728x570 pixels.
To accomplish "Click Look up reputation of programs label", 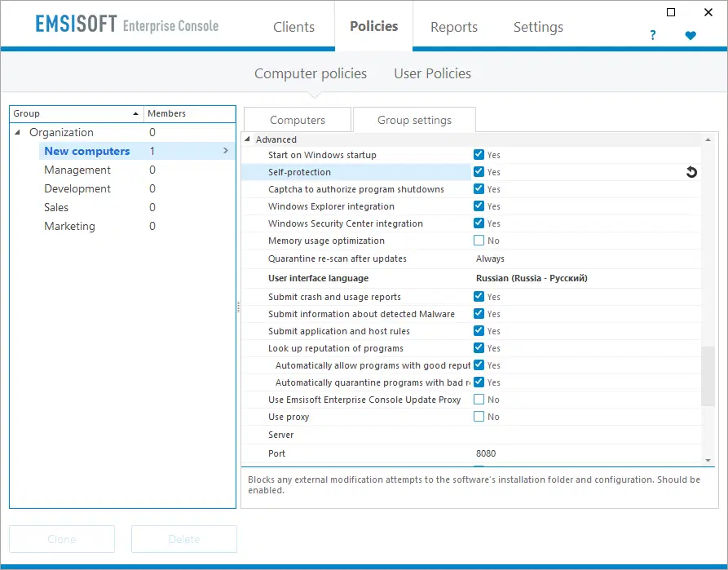I will [336, 348].
